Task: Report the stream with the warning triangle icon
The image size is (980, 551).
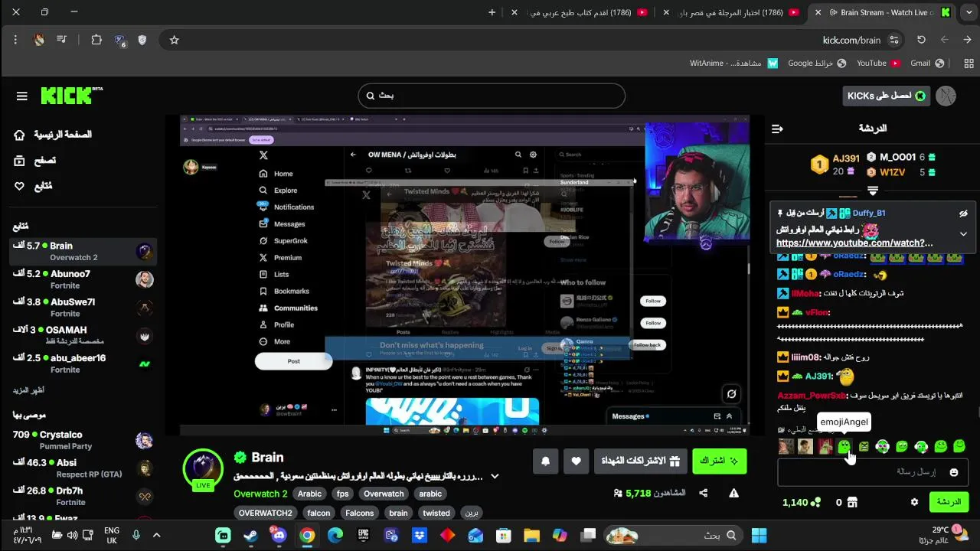Action: point(733,494)
